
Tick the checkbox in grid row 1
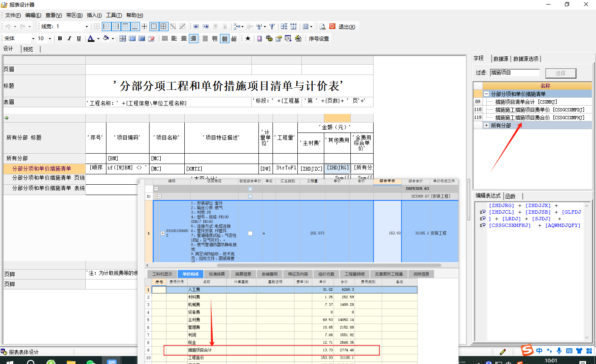click(250, 233)
